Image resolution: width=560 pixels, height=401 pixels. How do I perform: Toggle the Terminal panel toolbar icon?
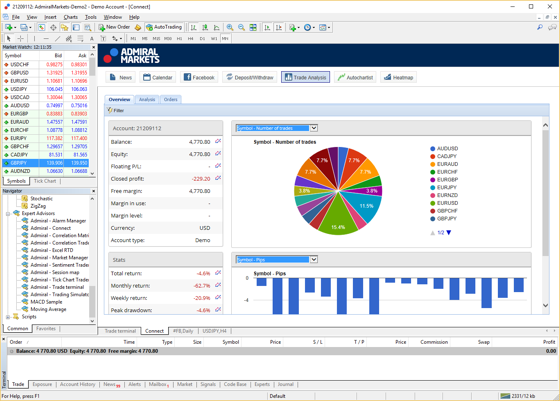pyautogui.click(x=76, y=27)
